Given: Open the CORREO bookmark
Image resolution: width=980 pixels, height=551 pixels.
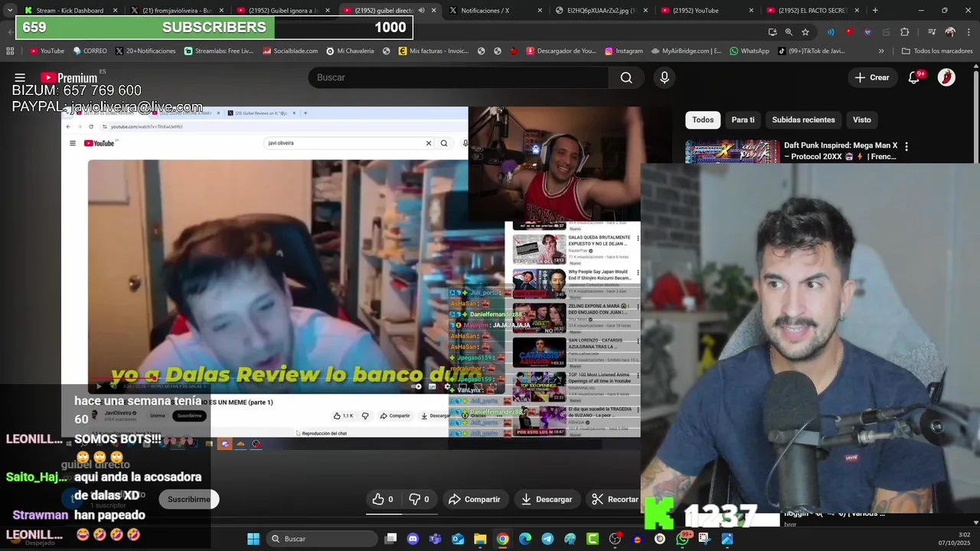Looking at the screenshot, I should pos(90,51).
